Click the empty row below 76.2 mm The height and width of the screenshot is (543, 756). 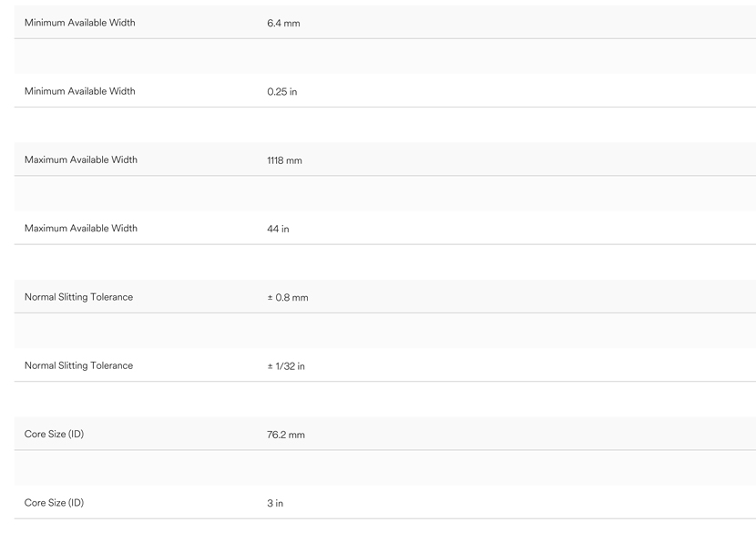(385, 467)
